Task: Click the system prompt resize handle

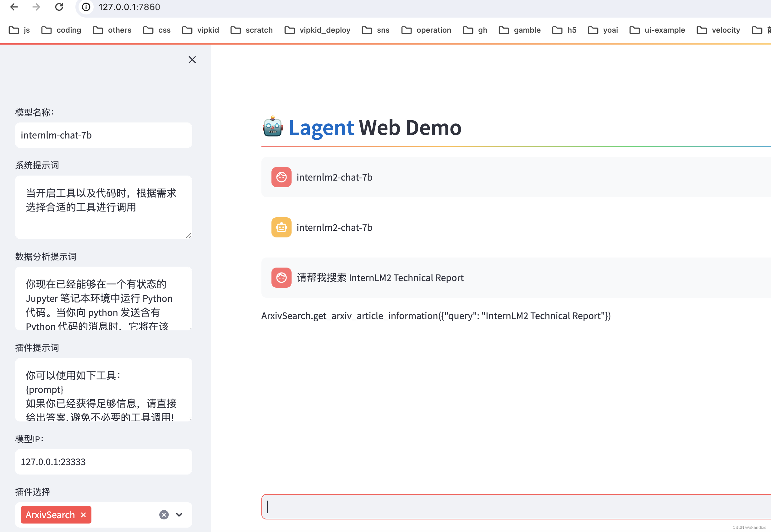Action: tap(189, 235)
